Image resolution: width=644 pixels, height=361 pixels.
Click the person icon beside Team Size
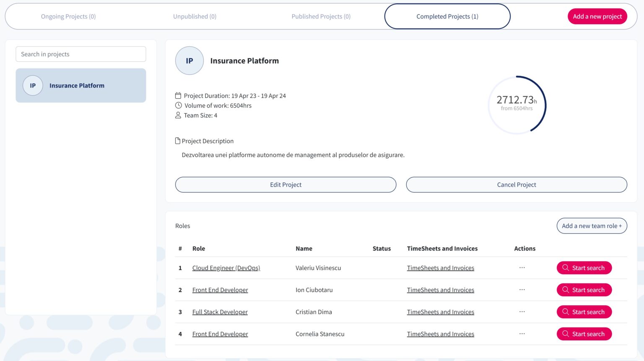click(178, 115)
